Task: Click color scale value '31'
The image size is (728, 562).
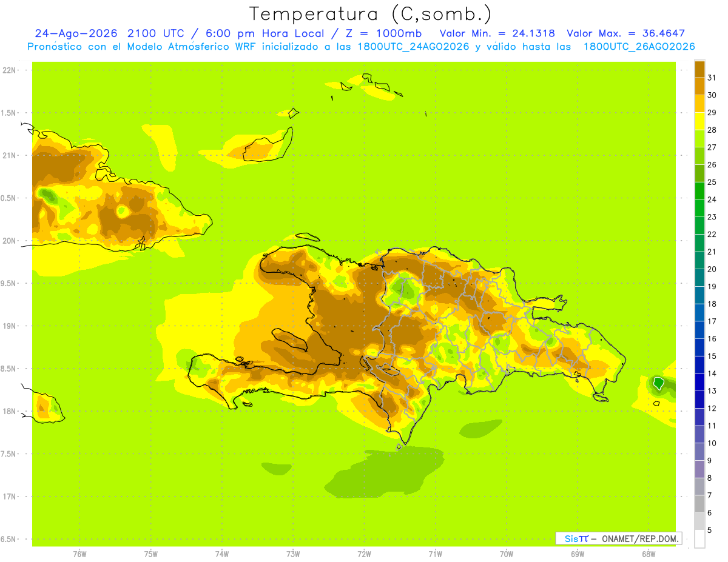Action: (x=712, y=78)
